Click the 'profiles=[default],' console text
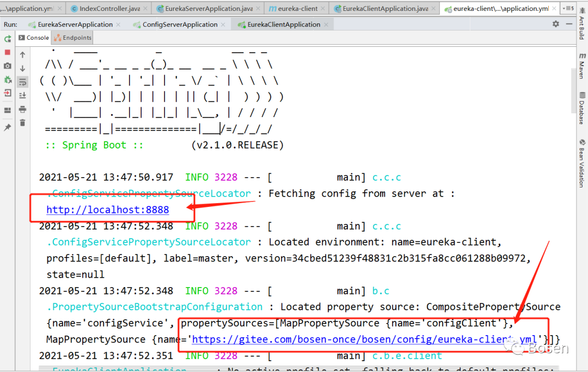This screenshot has width=588, height=372. [x=102, y=258]
